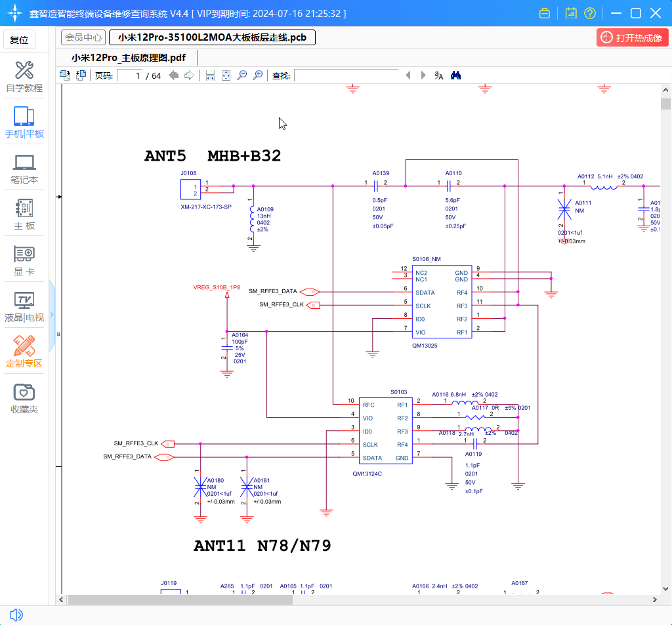The height and width of the screenshot is (625, 672).
Task: Select the 笔记本 category in sidebar
Action: point(24,169)
